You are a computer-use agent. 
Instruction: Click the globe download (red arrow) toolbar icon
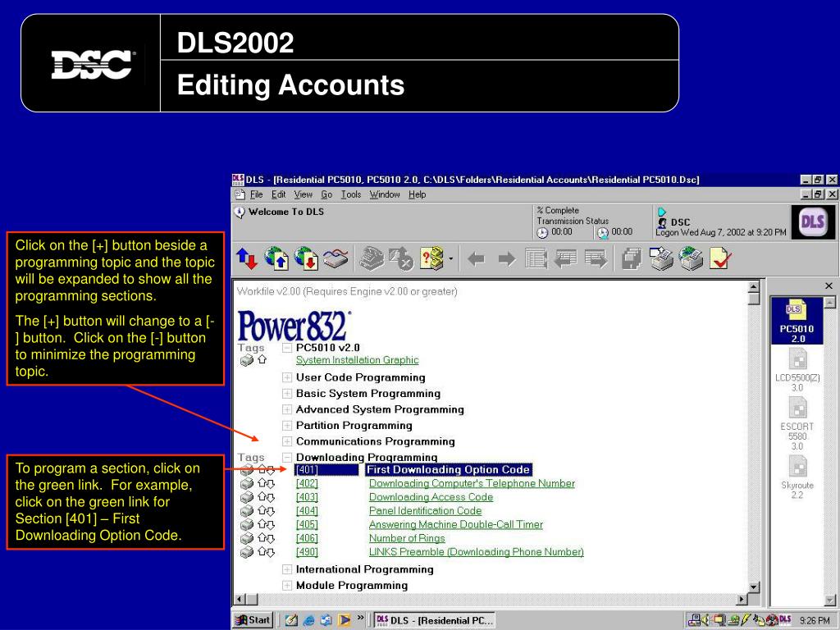(x=307, y=258)
